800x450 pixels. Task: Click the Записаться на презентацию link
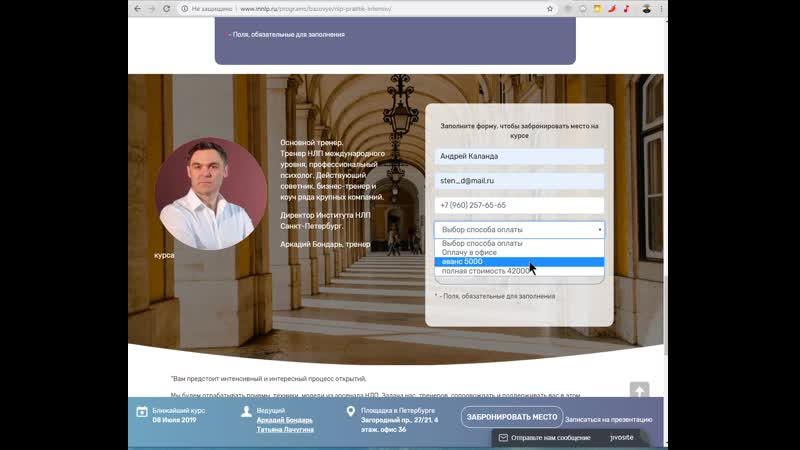coord(609,419)
